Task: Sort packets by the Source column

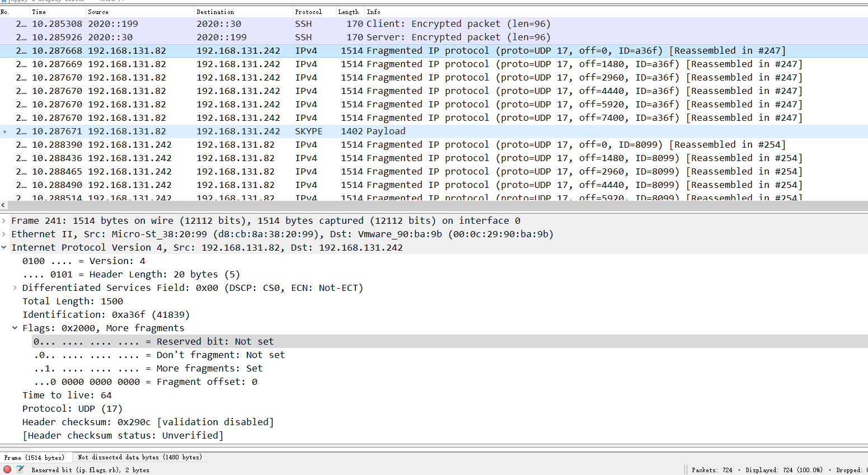Action: click(x=140, y=12)
